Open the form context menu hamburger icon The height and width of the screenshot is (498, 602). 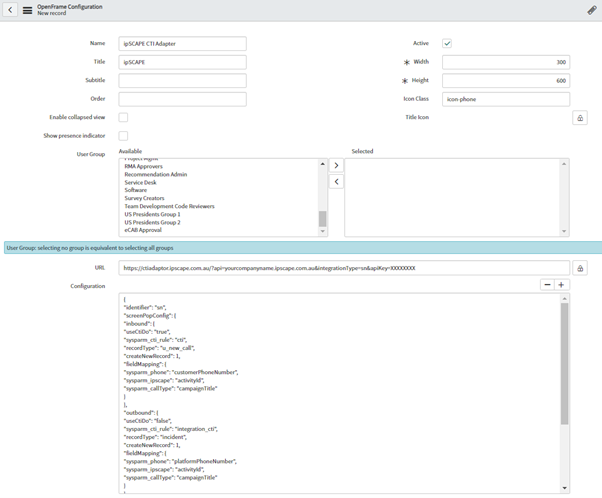point(27,10)
